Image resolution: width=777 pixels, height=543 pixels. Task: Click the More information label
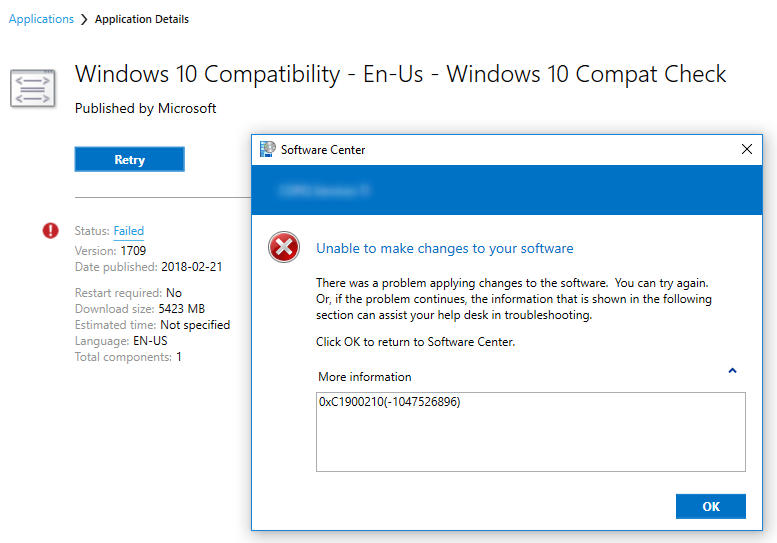[365, 377]
